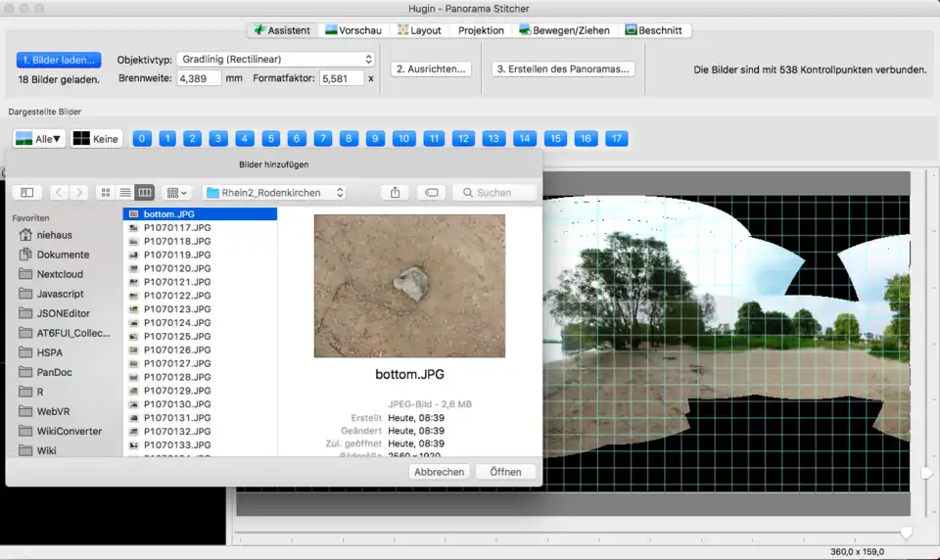Open the Beschnitt tab

pos(653,30)
